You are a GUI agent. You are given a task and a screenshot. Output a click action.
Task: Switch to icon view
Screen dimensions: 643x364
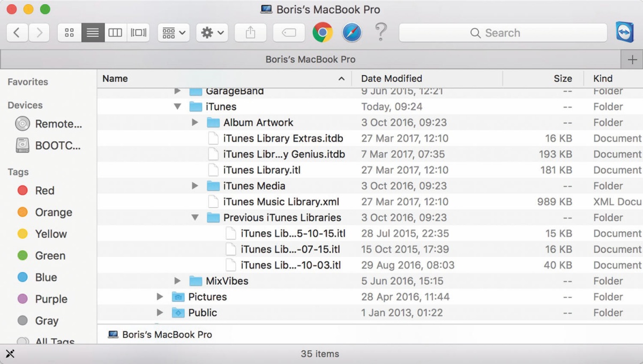[69, 33]
